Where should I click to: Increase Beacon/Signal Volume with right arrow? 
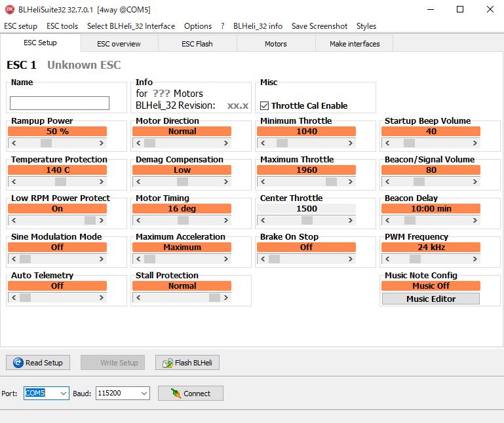point(475,181)
